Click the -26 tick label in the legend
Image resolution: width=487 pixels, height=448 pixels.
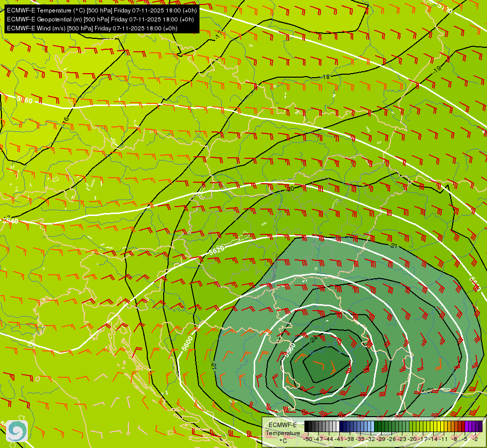point(391,439)
